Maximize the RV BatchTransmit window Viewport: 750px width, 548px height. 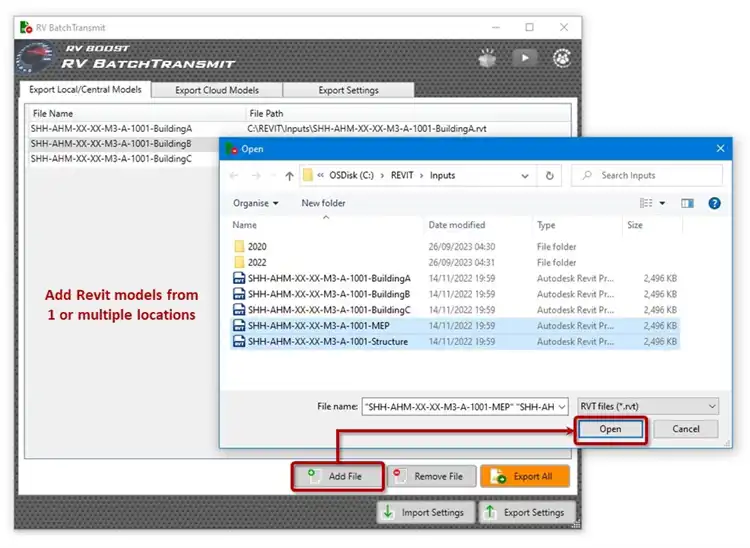click(x=529, y=27)
